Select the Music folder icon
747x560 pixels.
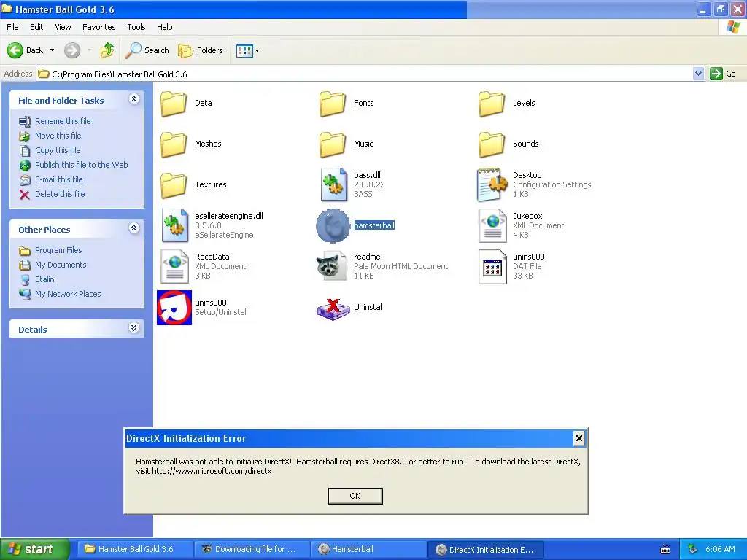[333, 144]
